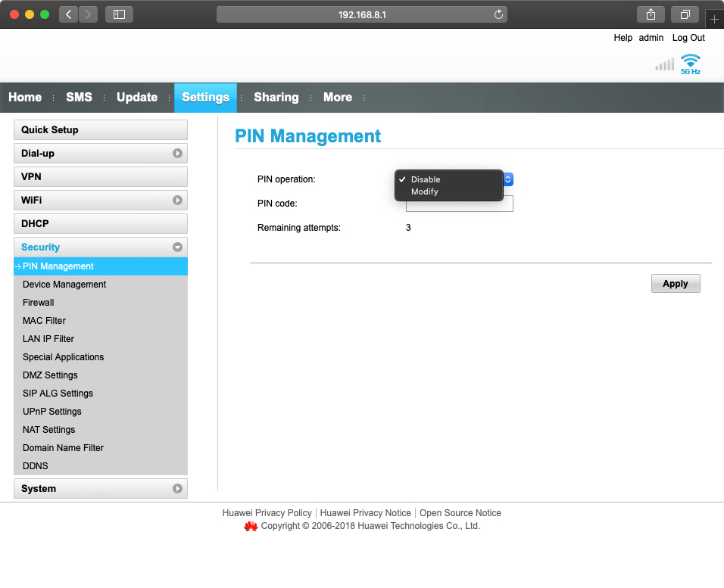724x588 pixels.
Task: Click the PIN code input field
Action: point(459,205)
